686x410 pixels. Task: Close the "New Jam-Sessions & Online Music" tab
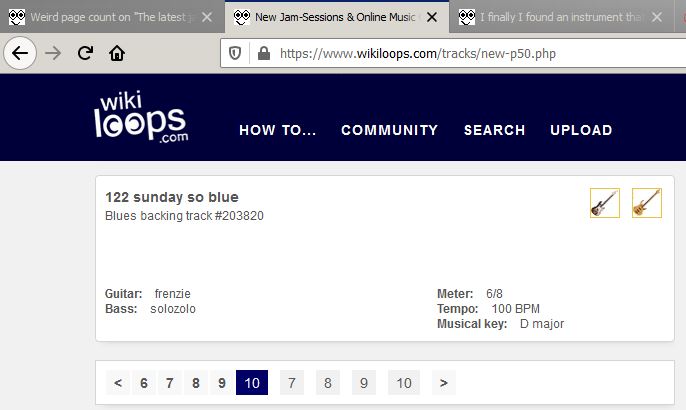[x=433, y=17]
